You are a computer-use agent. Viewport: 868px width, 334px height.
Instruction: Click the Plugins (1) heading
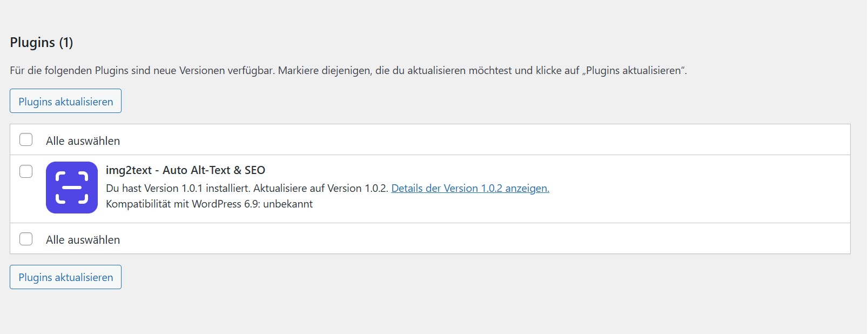[x=41, y=42]
